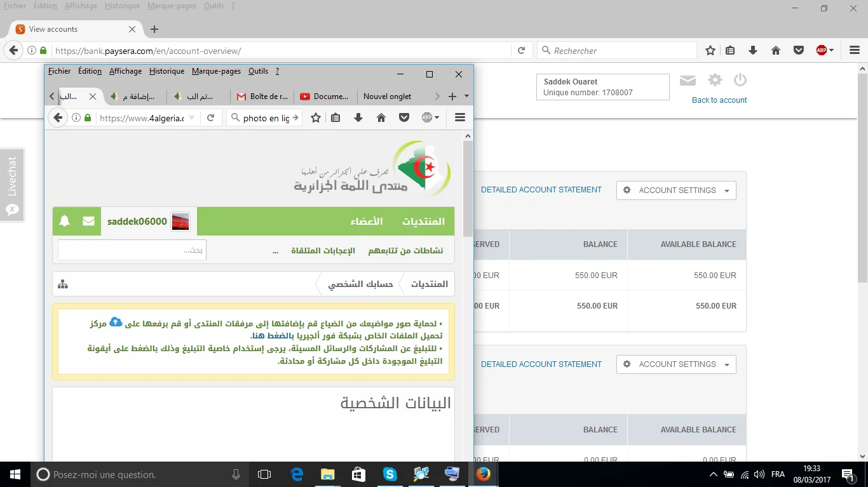Open Skype from the Windows taskbar
The width and height of the screenshot is (868, 487).
[390, 474]
